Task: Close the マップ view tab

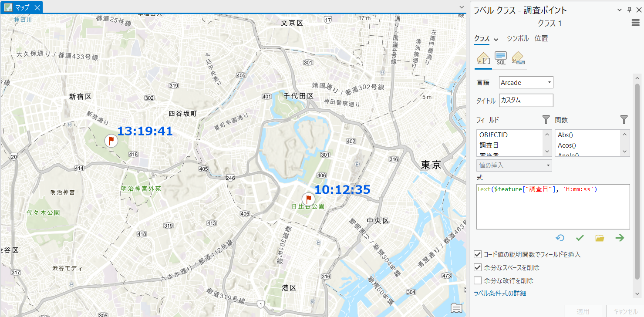Action: [x=37, y=7]
